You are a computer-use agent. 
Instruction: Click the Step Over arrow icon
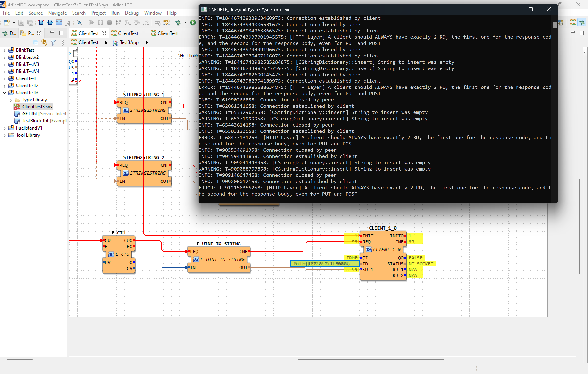[136, 23]
